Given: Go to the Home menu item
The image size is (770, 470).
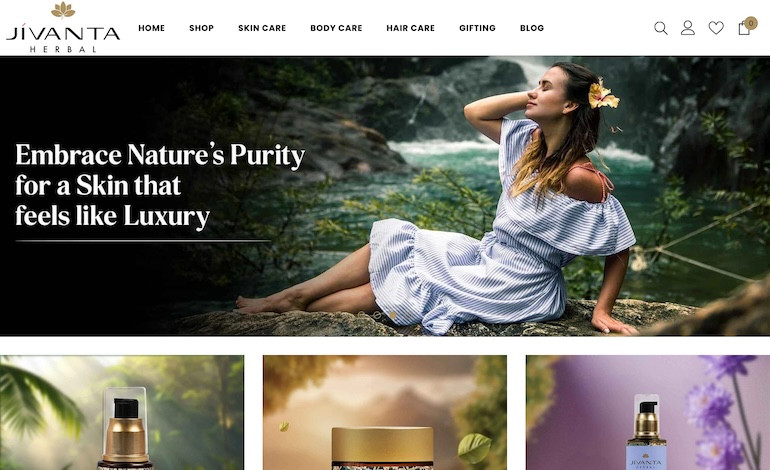Looking at the screenshot, I should point(151,28).
